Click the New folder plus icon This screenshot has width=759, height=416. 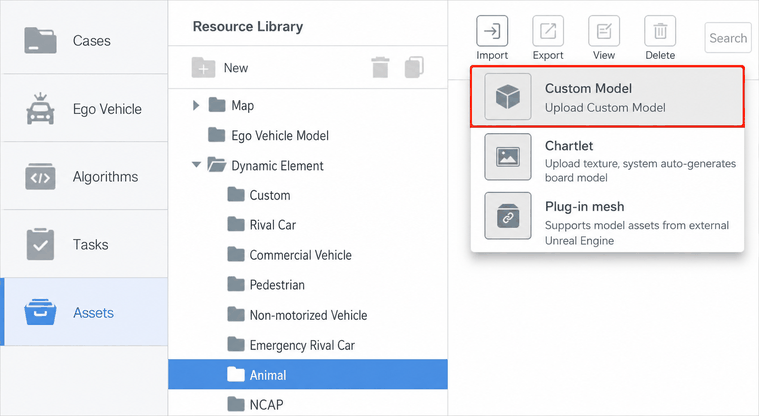tap(203, 68)
